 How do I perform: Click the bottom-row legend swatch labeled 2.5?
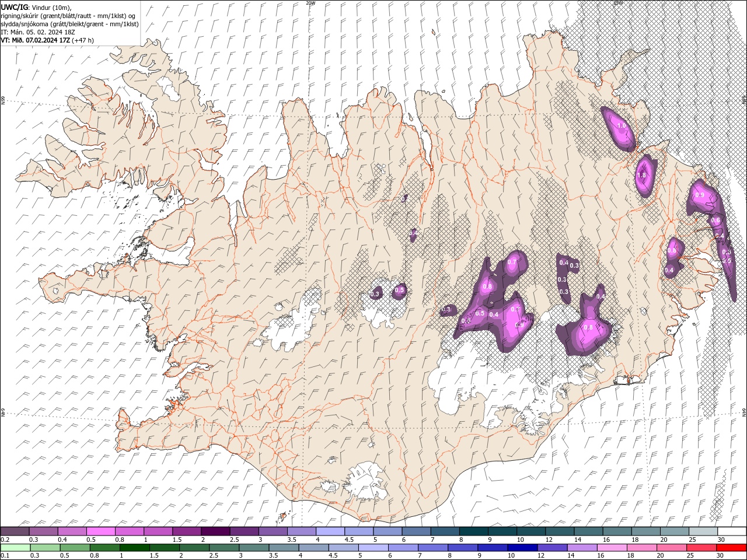224,548
